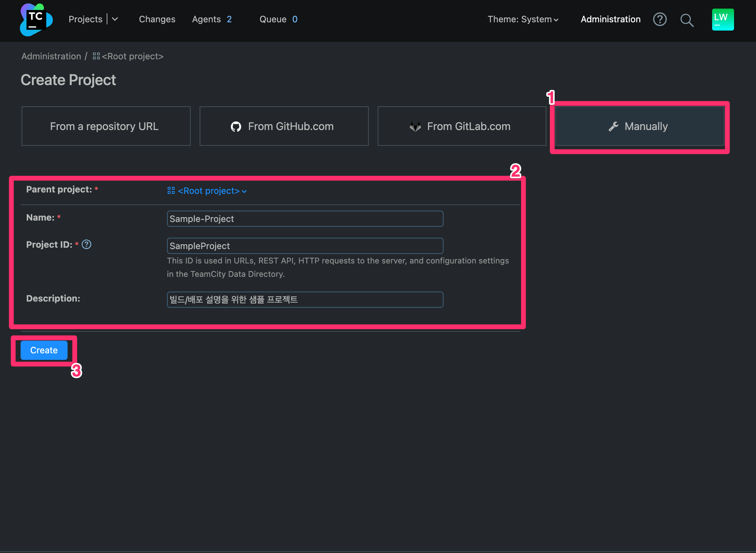Open the Theme: System dropdown
Viewport: 756px width, 553px height.
tap(523, 20)
